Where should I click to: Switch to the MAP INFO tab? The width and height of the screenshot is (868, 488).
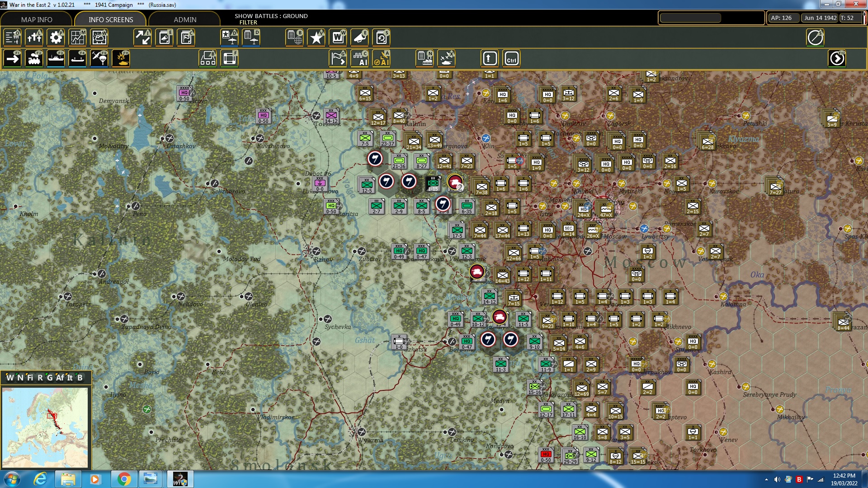[37, 19]
